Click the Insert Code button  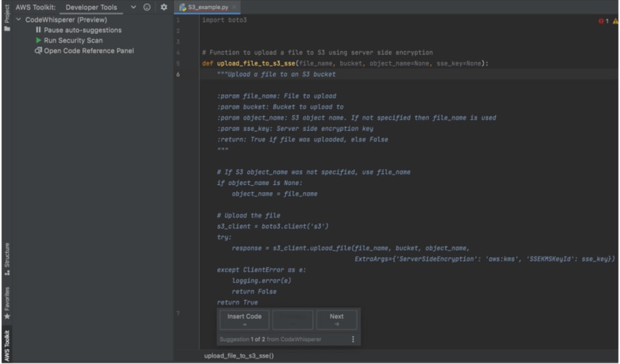pos(244,320)
